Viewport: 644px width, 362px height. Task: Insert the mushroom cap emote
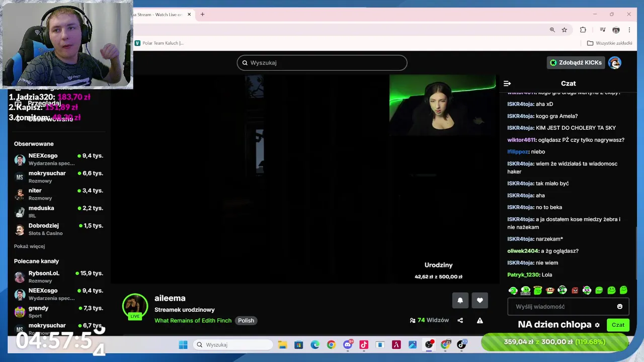click(550, 291)
